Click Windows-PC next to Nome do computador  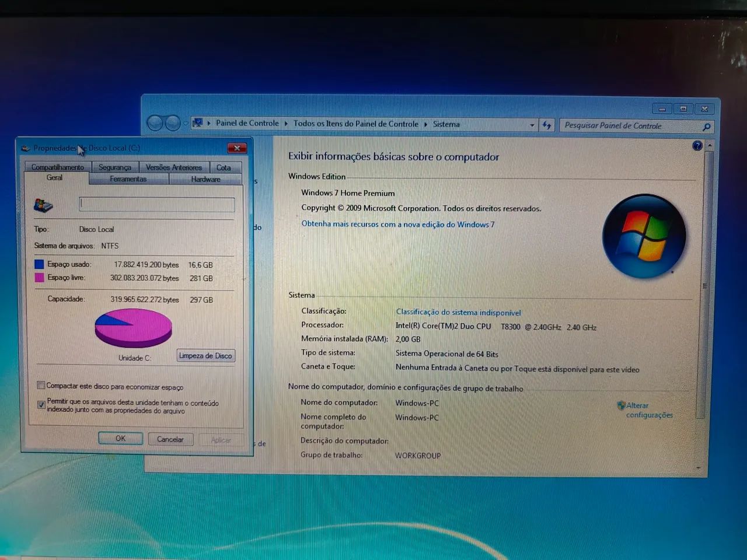(x=417, y=403)
